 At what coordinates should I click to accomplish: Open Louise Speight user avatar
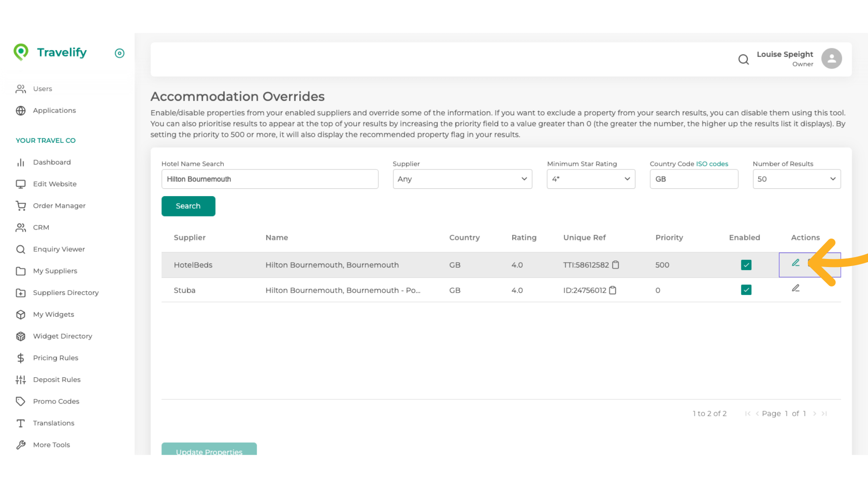[x=831, y=59]
